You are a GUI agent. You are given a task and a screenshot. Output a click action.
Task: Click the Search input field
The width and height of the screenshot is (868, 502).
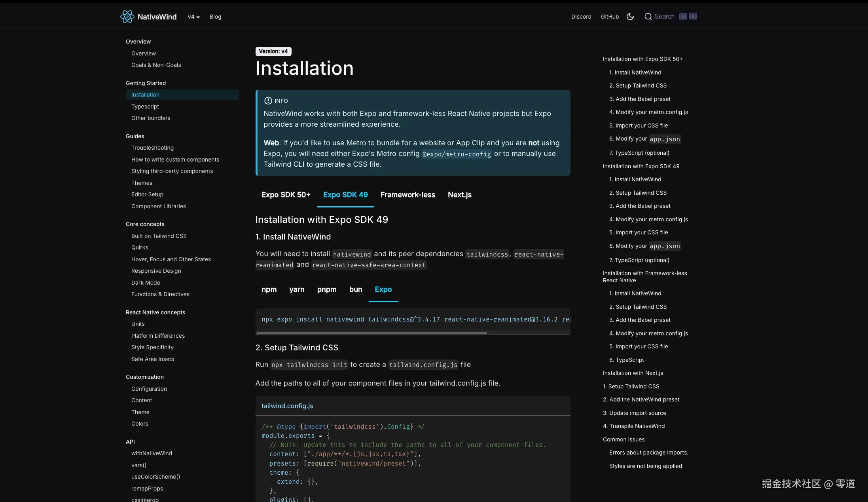pos(665,17)
